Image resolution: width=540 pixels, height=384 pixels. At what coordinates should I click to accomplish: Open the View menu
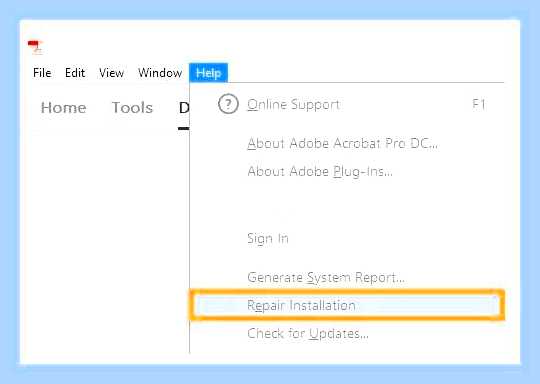click(111, 73)
